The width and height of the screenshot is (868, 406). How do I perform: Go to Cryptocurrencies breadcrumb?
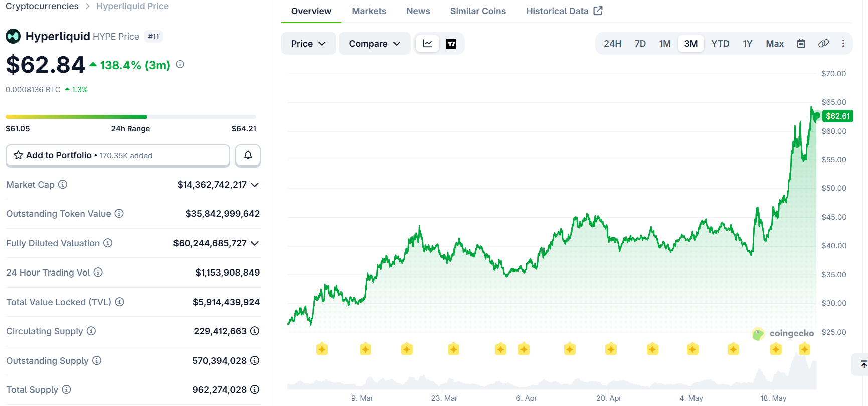tap(42, 6)
